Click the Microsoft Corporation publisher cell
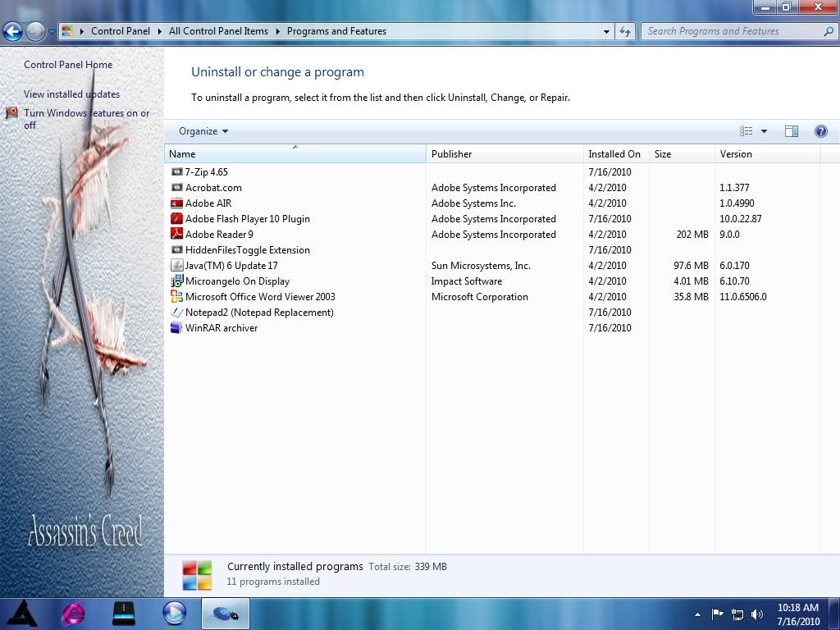 479,296
